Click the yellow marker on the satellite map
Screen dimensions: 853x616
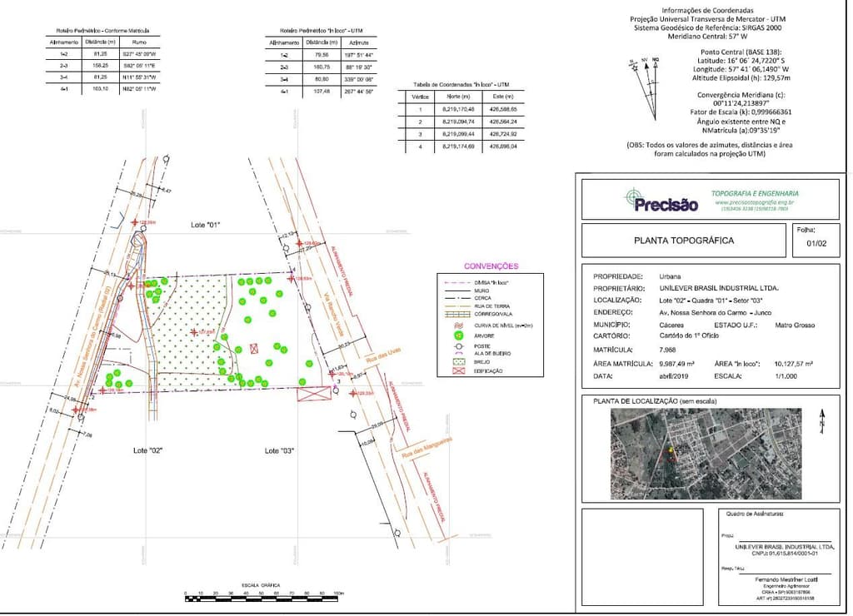pyautogui.click(x=671, y=450)
